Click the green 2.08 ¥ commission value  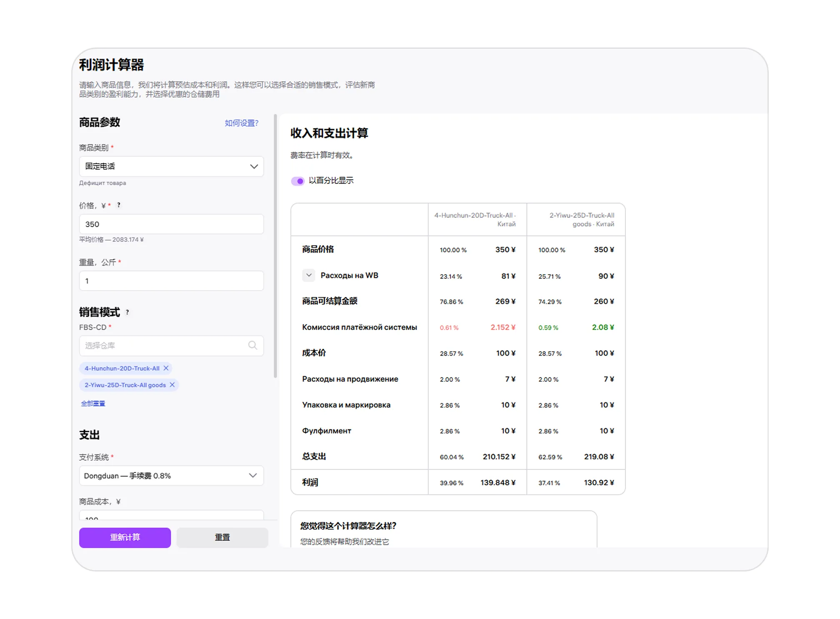(x=603, y=327)
